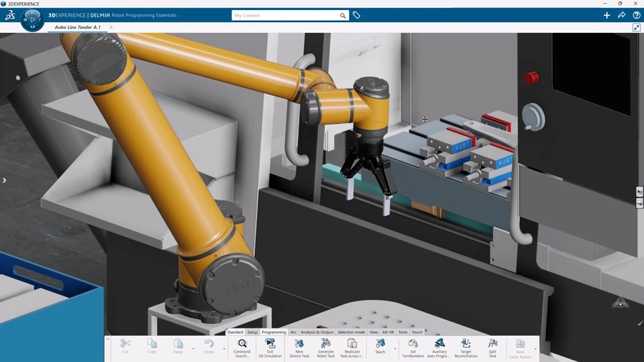This screenshot has height=362, width=644.
Task: Select the Programming tab
Action: [x=274, y=332]
